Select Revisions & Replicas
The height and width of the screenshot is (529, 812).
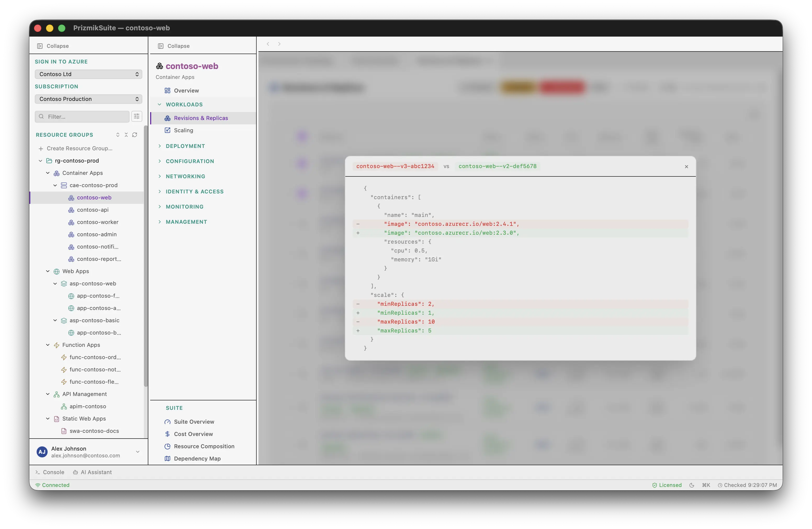[203, 118]
